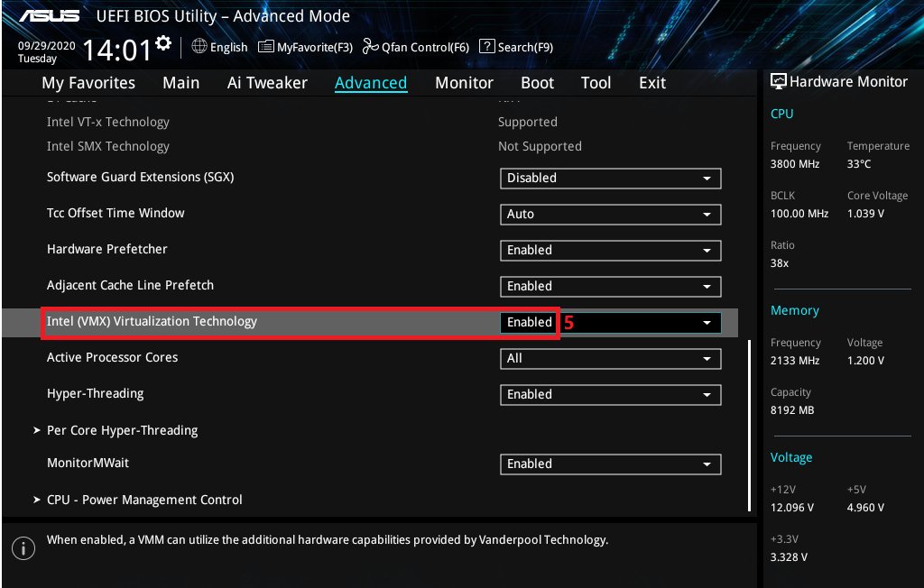Open the Tcc Offset Time Window dropdown
The height and width of the screenshot is (588, 924).
pos(610,215)
